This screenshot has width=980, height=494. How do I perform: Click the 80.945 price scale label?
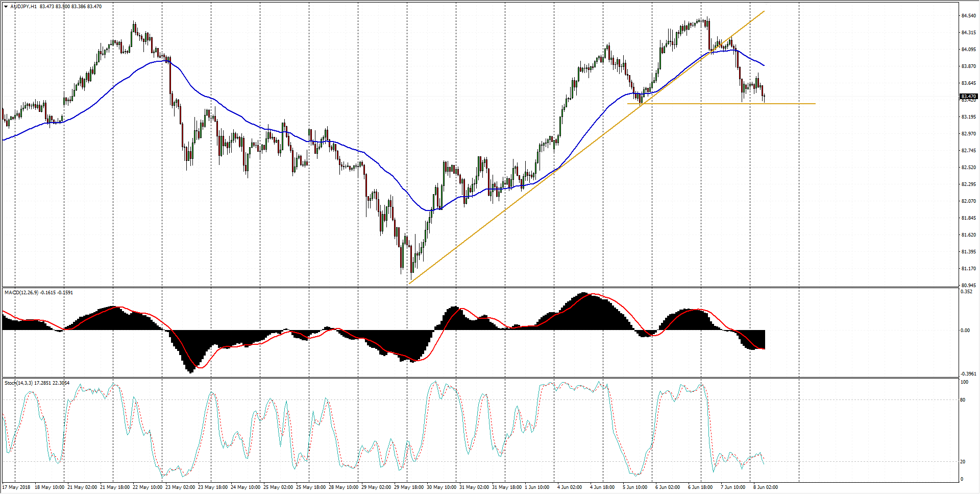(968, 286)
